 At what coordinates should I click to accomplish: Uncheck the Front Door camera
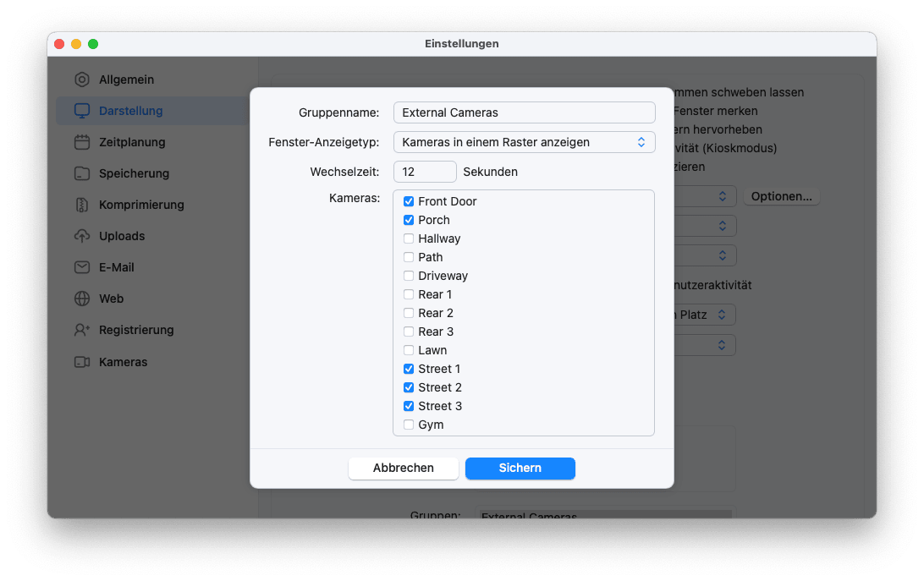coord(408,201)
